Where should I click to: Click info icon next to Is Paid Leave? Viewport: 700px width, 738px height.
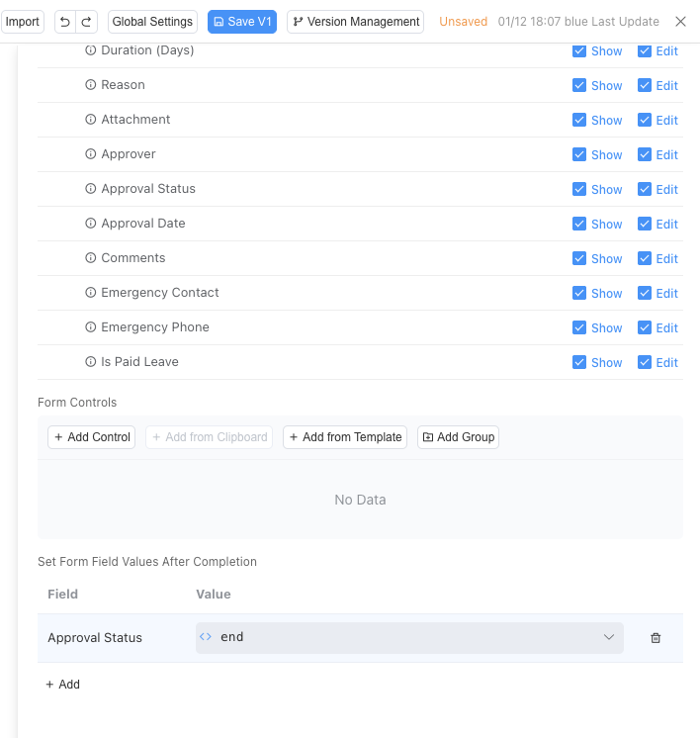91,362
